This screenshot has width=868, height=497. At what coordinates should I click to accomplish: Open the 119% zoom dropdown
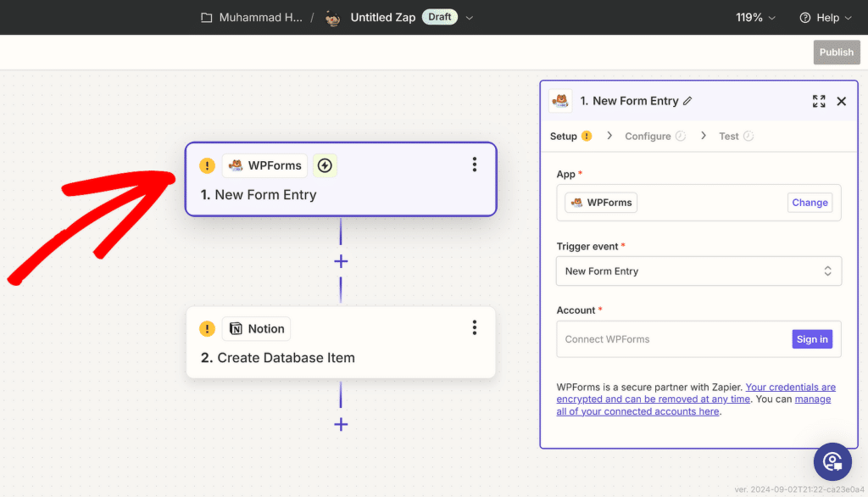755,18
